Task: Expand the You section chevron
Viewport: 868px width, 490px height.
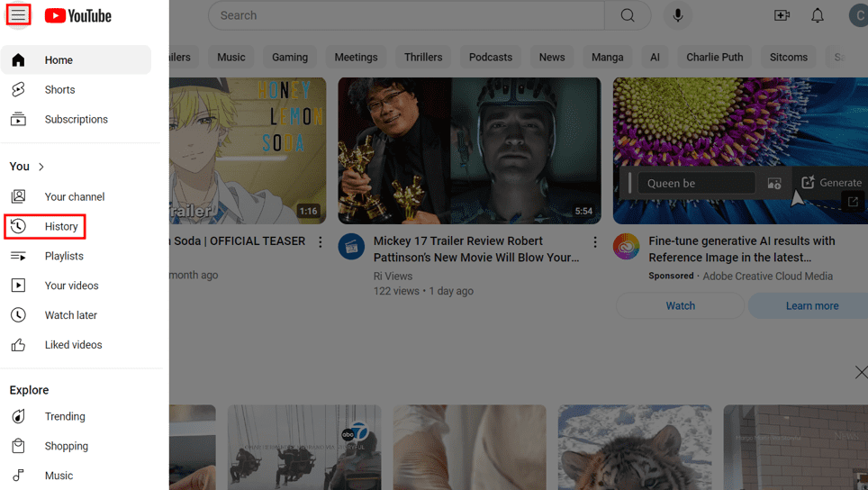Action: click(41, 167)
